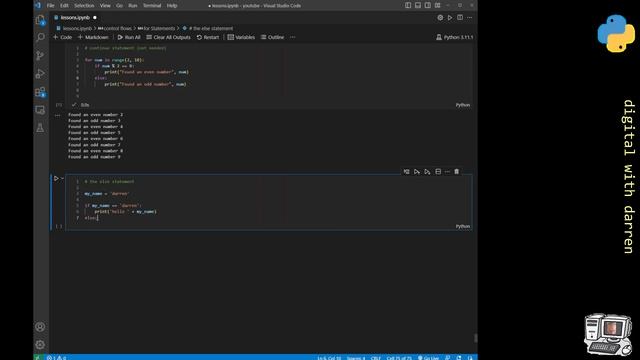Expand run options arrow beside cell run button
Viewport: 640px width, 360px height.
[62, 178]
